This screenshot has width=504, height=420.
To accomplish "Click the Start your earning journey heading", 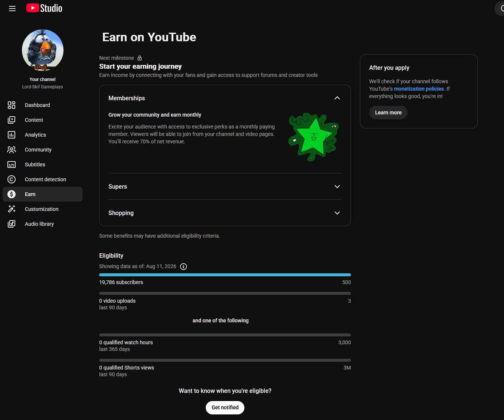I will coord(140,66).
